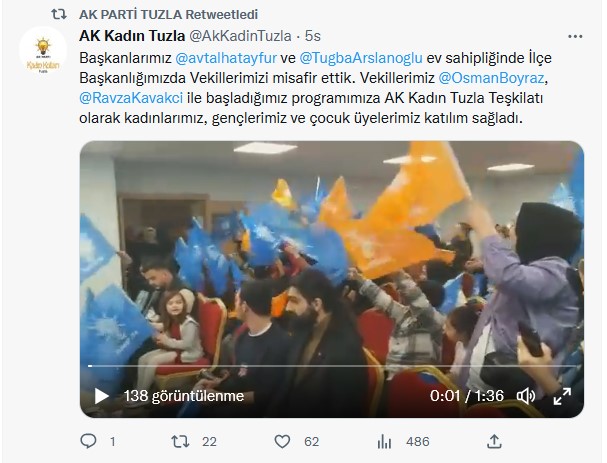607x463 pixels.
Task: Open AK PARTİ TUZLA Retweetledi label
Action: pyautogui.click(x=168, y=15)
